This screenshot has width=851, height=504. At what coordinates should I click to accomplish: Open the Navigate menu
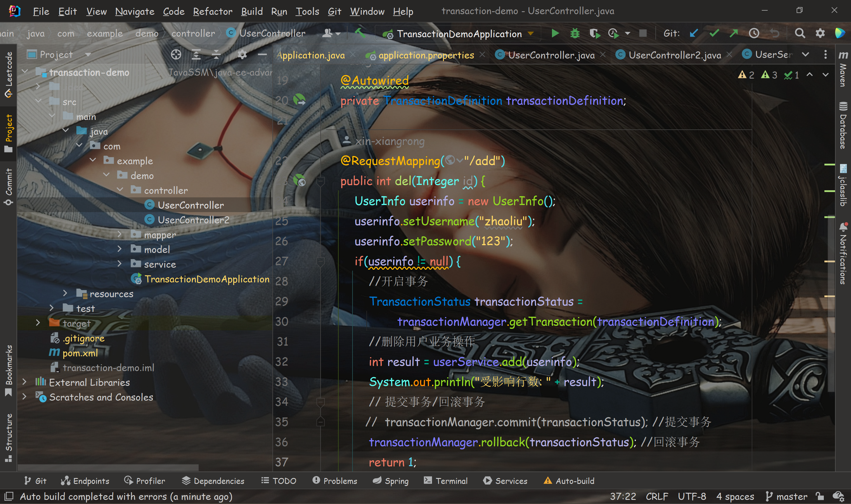[x=134, y=12]
